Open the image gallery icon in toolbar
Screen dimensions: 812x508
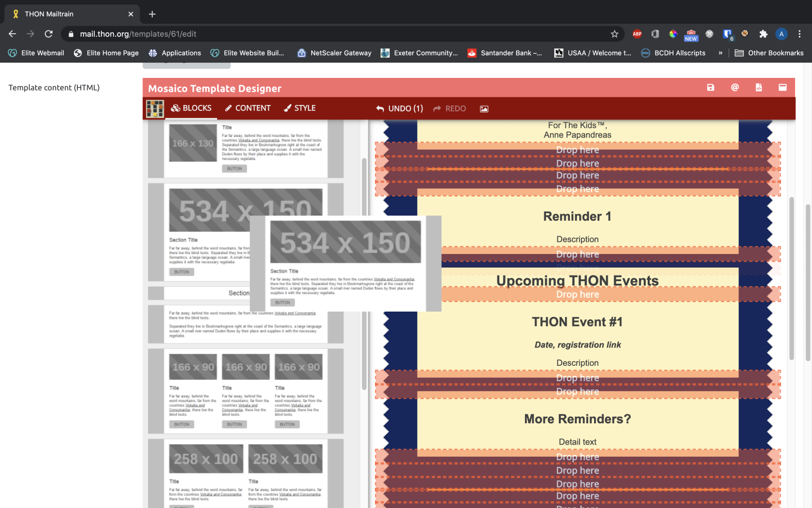click(484, 109)
